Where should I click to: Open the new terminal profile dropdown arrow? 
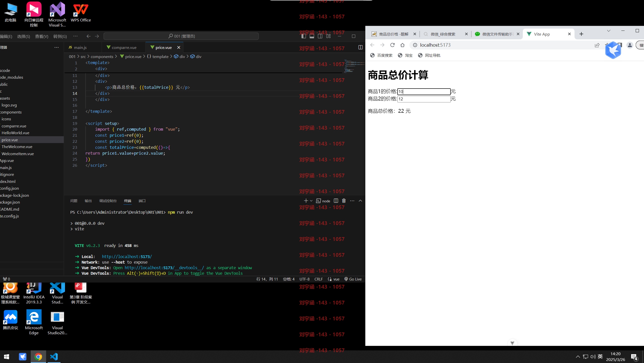[311, 201]
